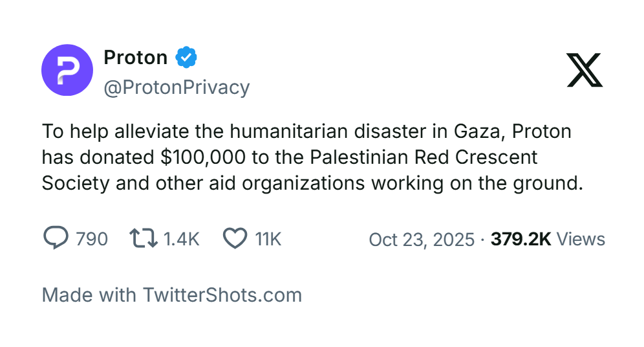Click the 379.2K view count number
The height and width of the screenshot is (347, 644).
521,240
